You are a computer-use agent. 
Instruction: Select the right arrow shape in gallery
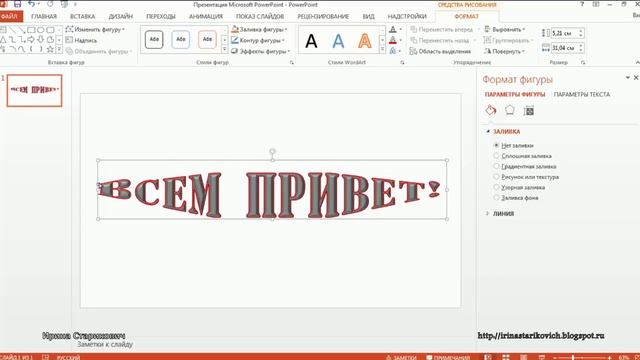click(x=31, y=40)
